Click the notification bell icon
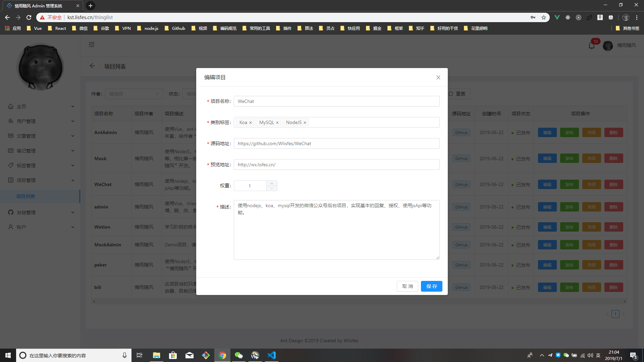The image size is (644, 362). [592, 46]
